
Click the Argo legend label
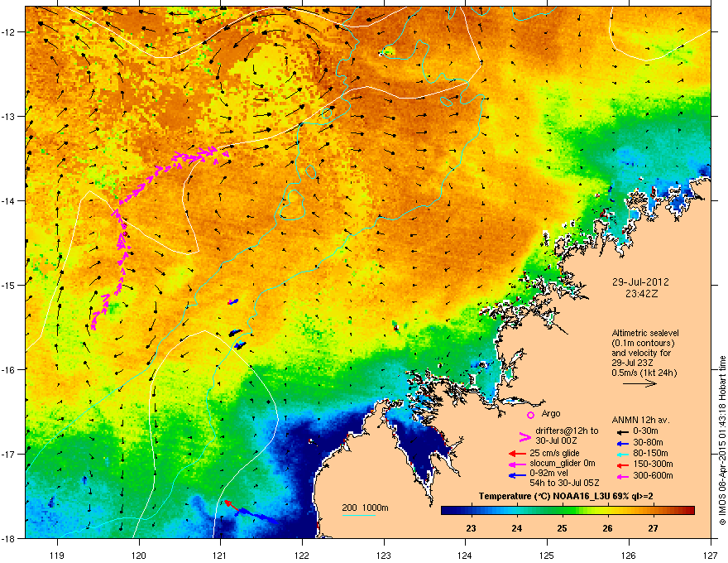(x=551, y=413)
